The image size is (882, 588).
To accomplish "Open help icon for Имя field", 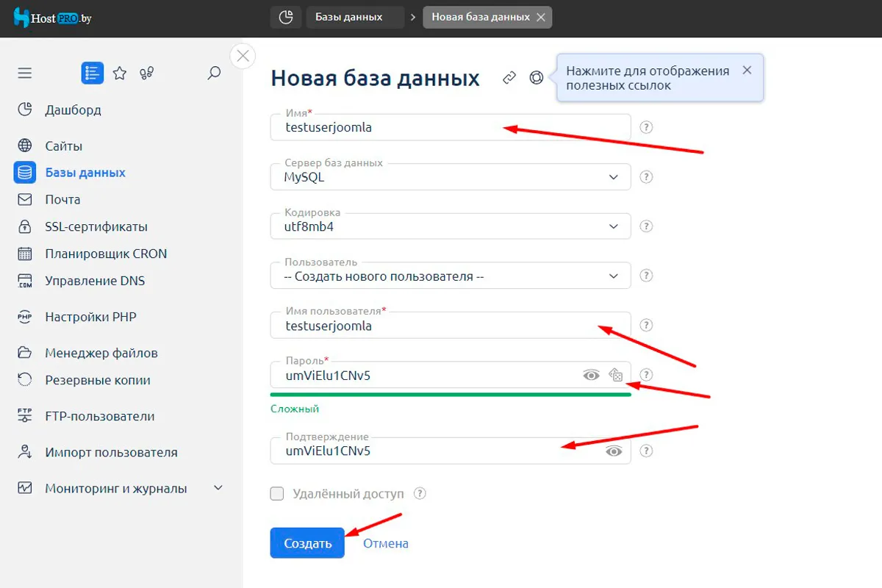I will pyautogui.click(x=646, y=127).
